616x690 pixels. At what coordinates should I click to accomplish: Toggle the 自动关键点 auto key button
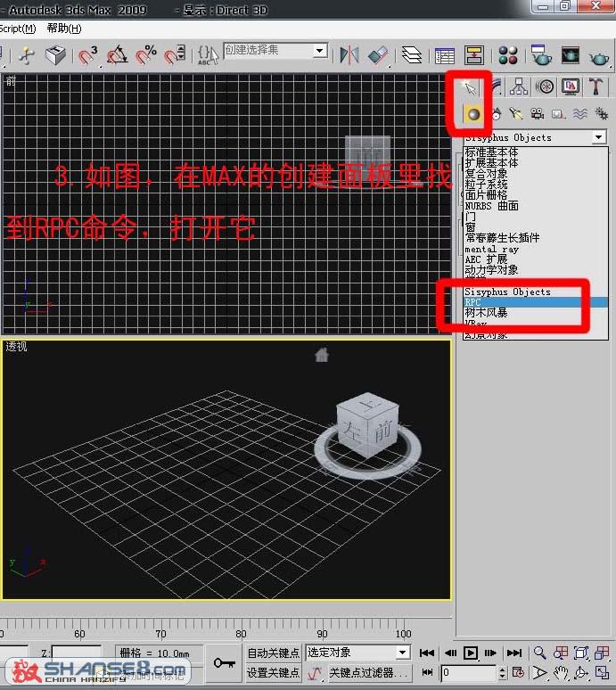273,653
